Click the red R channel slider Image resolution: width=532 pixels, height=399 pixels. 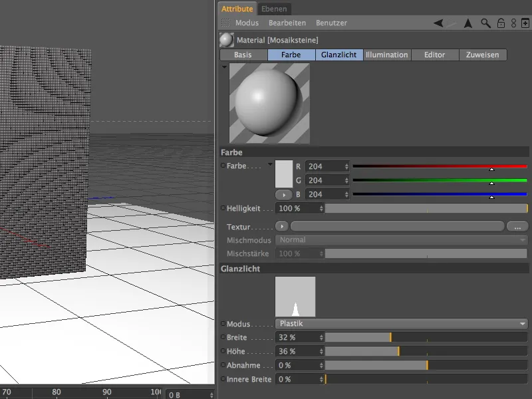[x=439, y=166]
